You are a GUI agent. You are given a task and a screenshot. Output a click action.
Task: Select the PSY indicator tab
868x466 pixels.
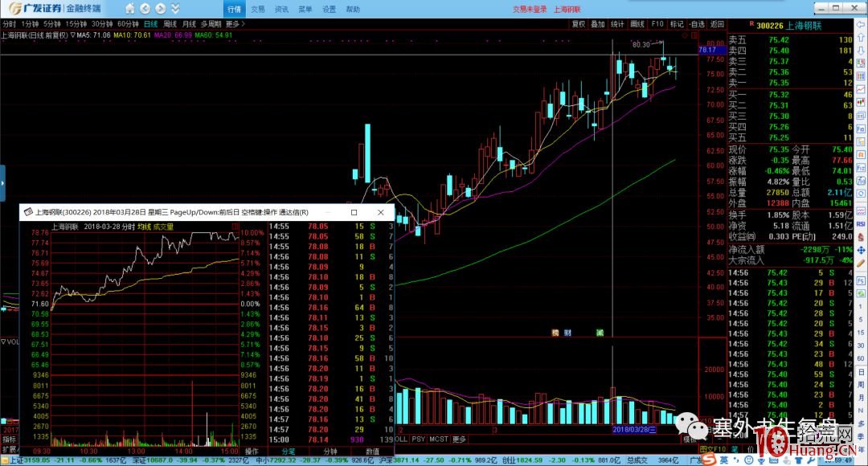[419, 439]
